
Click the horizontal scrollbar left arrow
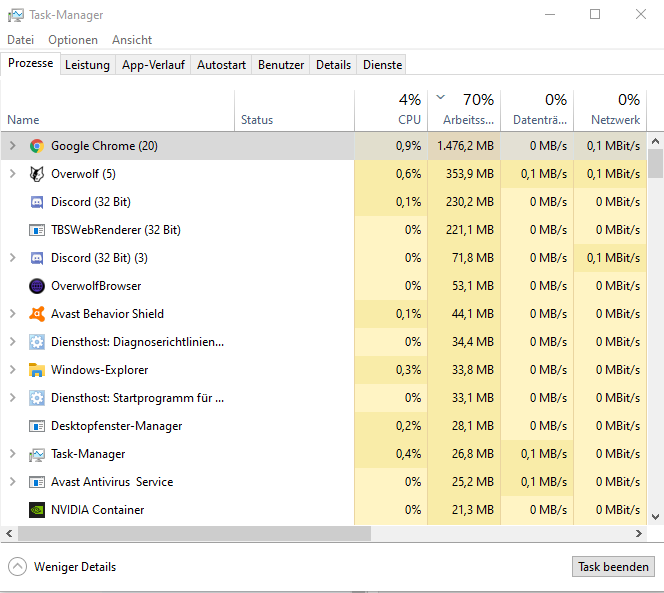9,534
